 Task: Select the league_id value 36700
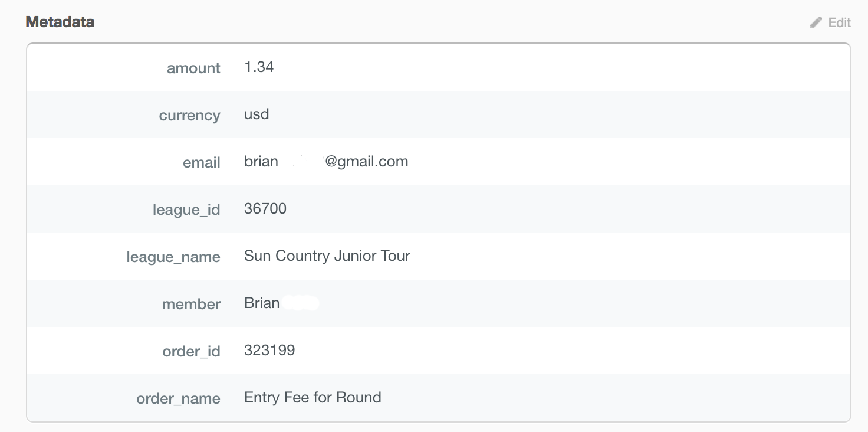[x=265, y=209]
